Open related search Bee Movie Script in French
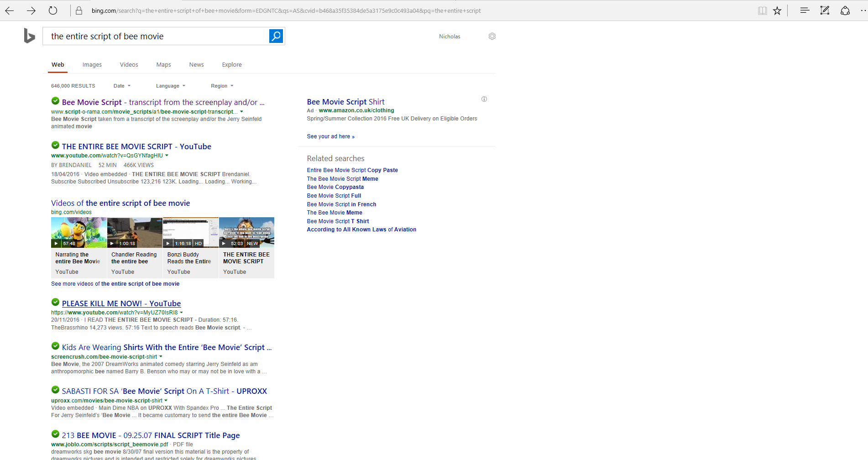The image size is (868, 460). [341, 204]
